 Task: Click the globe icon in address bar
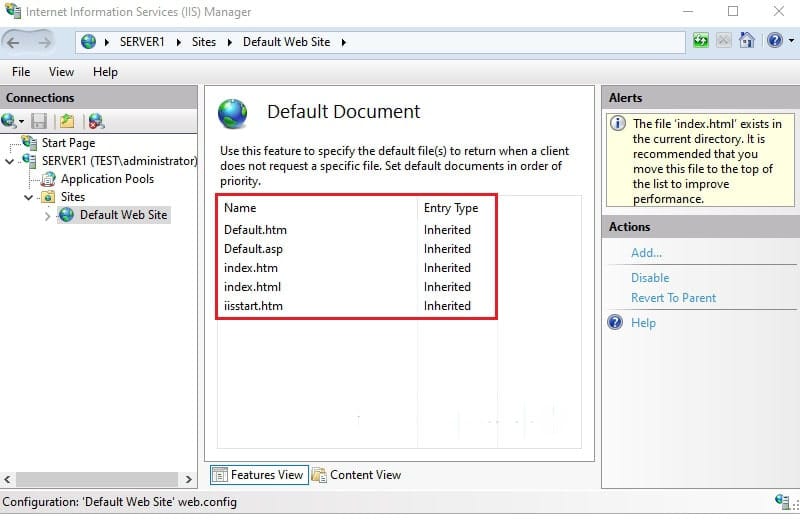click(x=88, y=42)
